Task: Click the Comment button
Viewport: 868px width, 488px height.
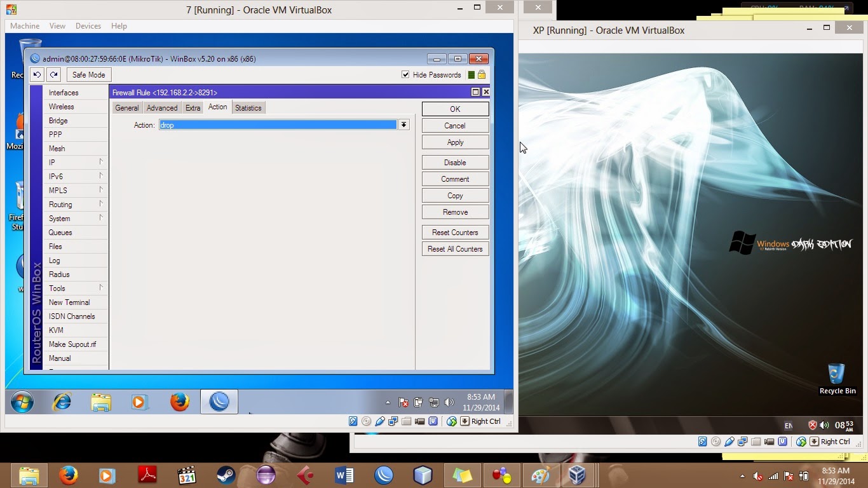Action: tap(455, 179)
